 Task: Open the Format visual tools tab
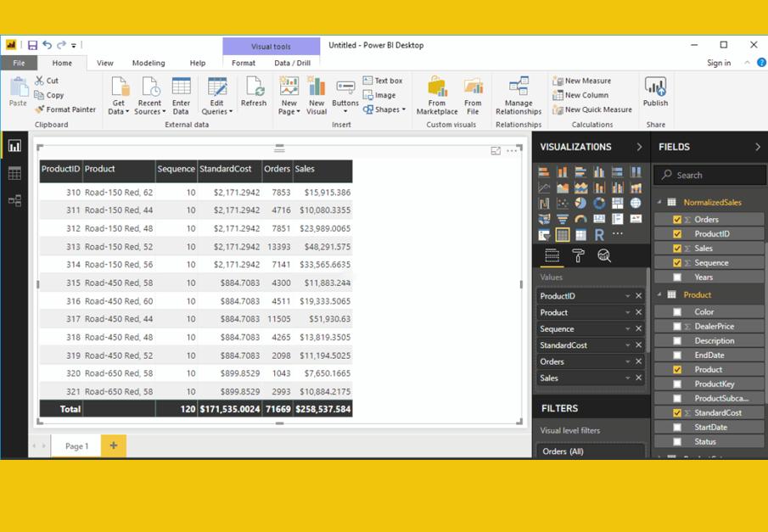(244, 63)
